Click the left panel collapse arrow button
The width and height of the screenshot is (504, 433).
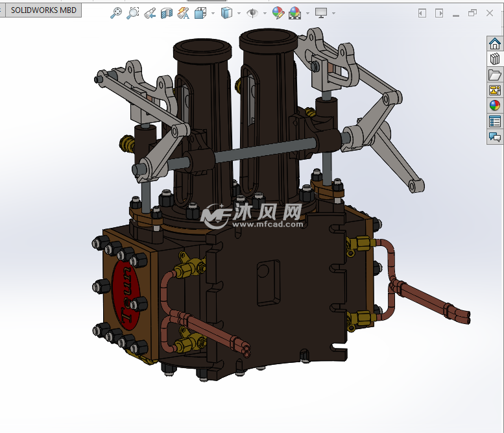422,12
